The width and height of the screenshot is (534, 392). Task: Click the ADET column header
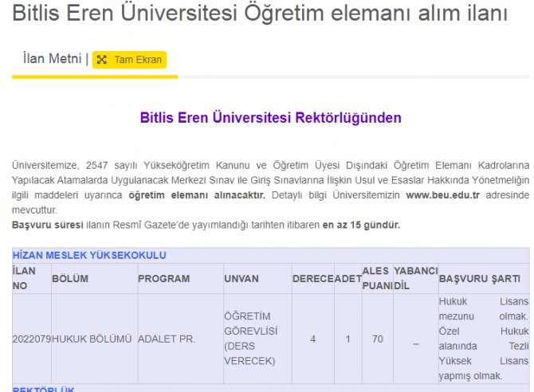click(x=348, y=279)
